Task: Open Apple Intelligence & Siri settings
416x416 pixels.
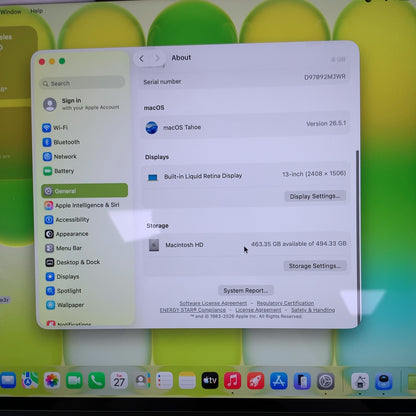Action: click(x=82, y=205)
